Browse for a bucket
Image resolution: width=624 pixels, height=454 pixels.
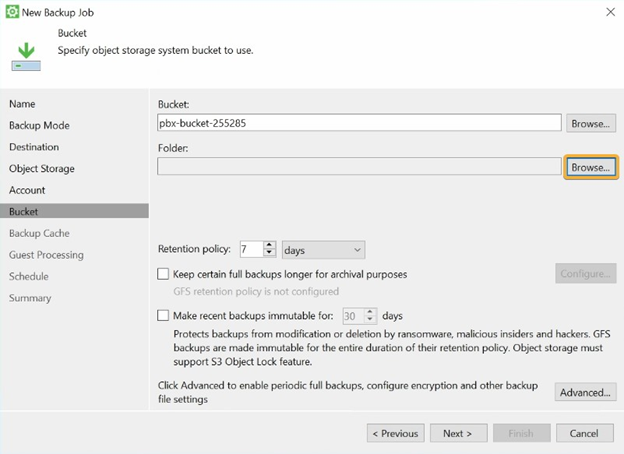click(591, 124)
